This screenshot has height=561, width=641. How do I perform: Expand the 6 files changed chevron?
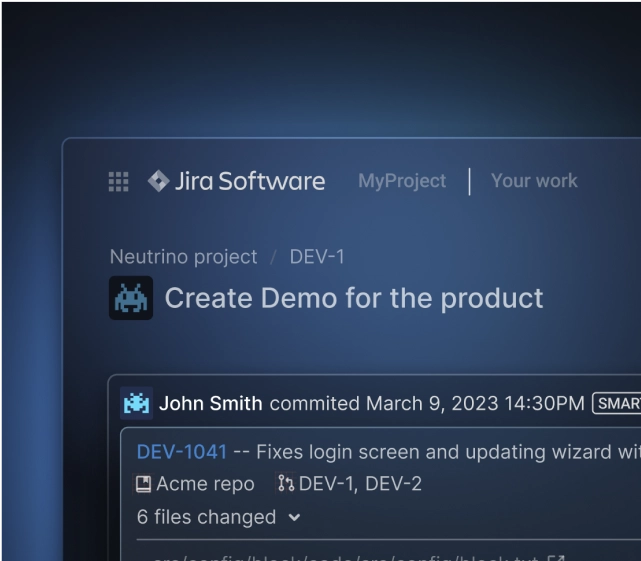coord(294,518)
